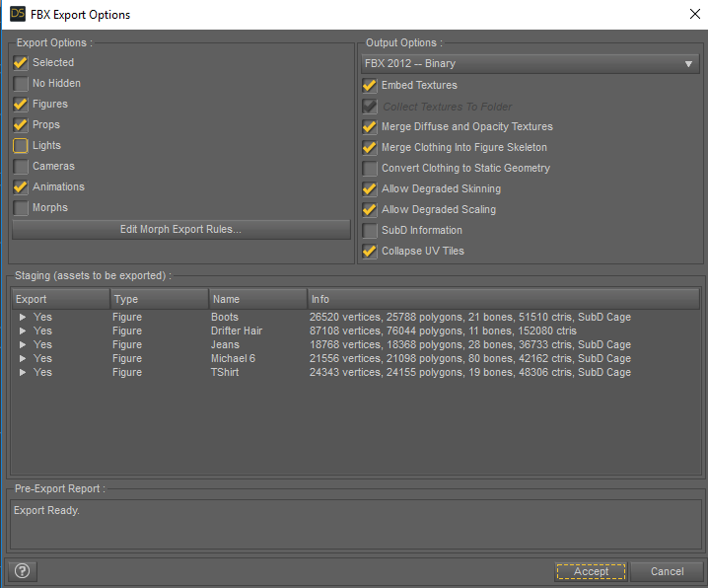
Task: Toggle Merge Diffuse and Opacity Textures
Action: pos(370,126)
